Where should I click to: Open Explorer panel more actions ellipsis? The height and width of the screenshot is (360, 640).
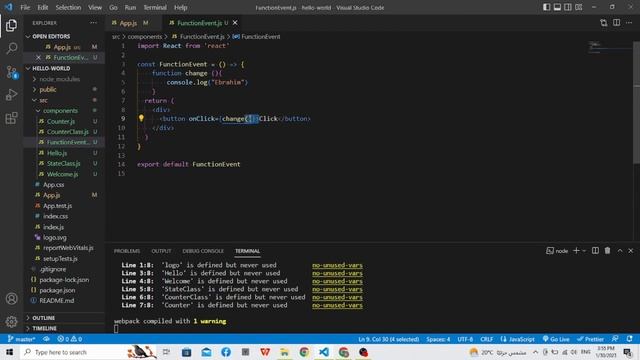[93, 23]
